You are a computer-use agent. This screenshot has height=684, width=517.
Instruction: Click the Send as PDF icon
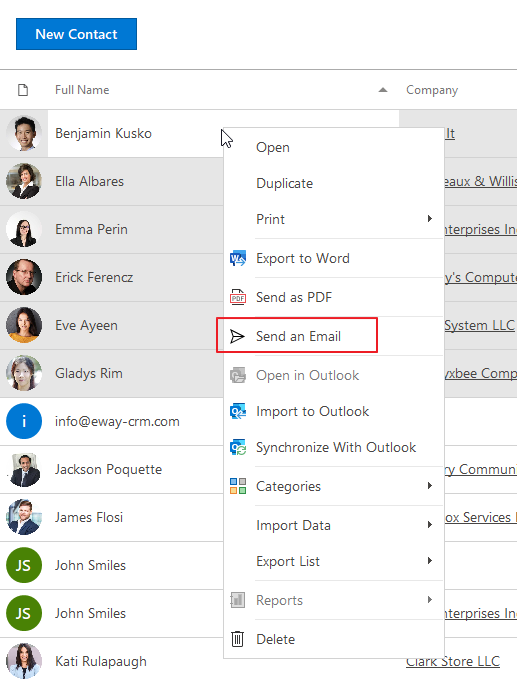pos(238,298)
